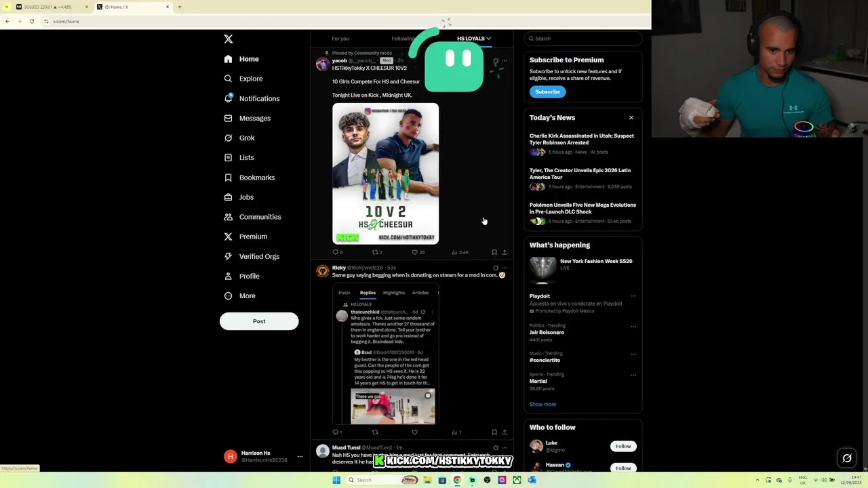Click into the X Search field
The height and width of the screenshot is (488, 868).
583,39
